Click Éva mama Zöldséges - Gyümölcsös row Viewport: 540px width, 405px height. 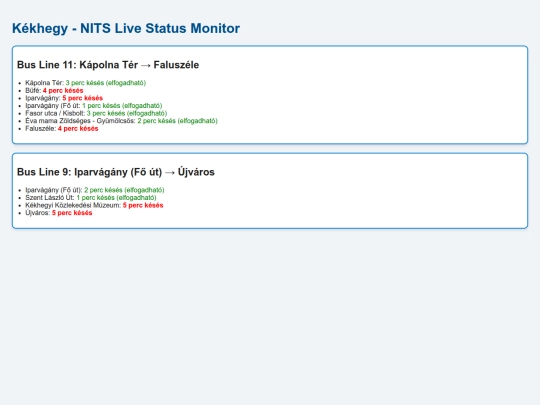(x=121, y=121)
